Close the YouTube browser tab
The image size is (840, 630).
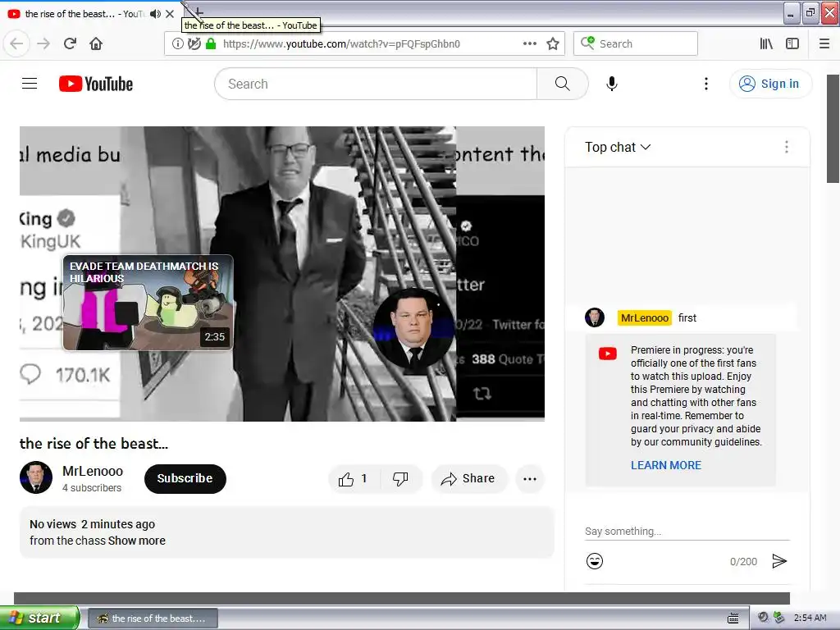pyautogui.click(x=170, y=14)
